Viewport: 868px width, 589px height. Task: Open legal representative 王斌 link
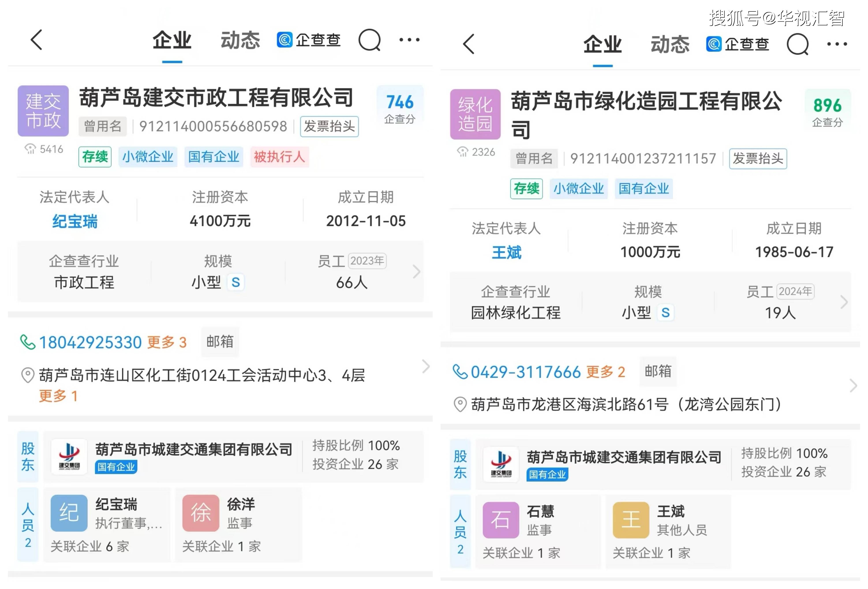[x=507, y=253]
